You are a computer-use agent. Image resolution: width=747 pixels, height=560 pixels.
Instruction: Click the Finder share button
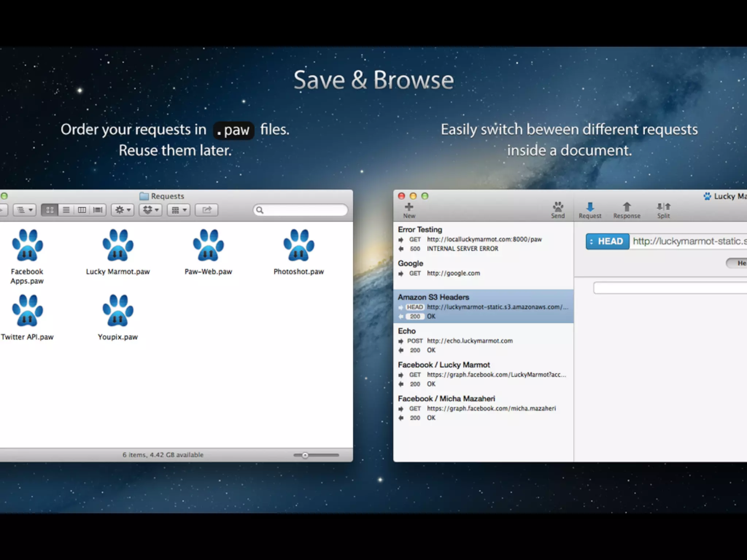click(x=207, y=210)
